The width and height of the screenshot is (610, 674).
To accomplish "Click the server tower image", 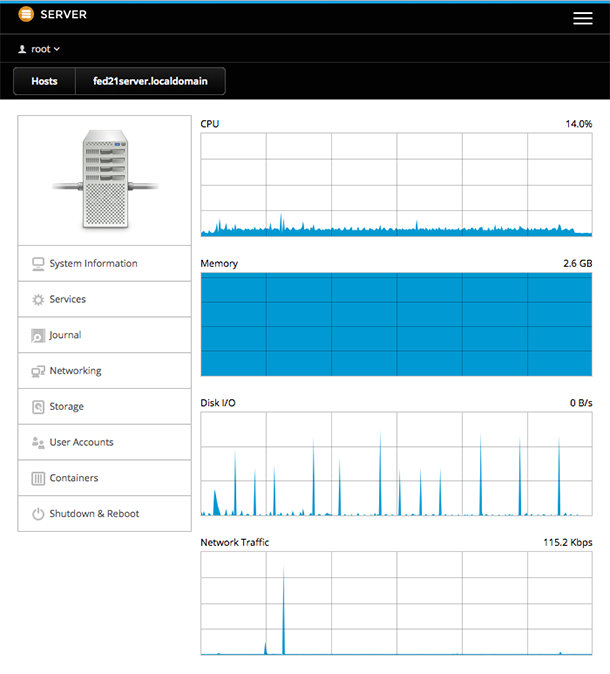I will click(x=105, y=179).
